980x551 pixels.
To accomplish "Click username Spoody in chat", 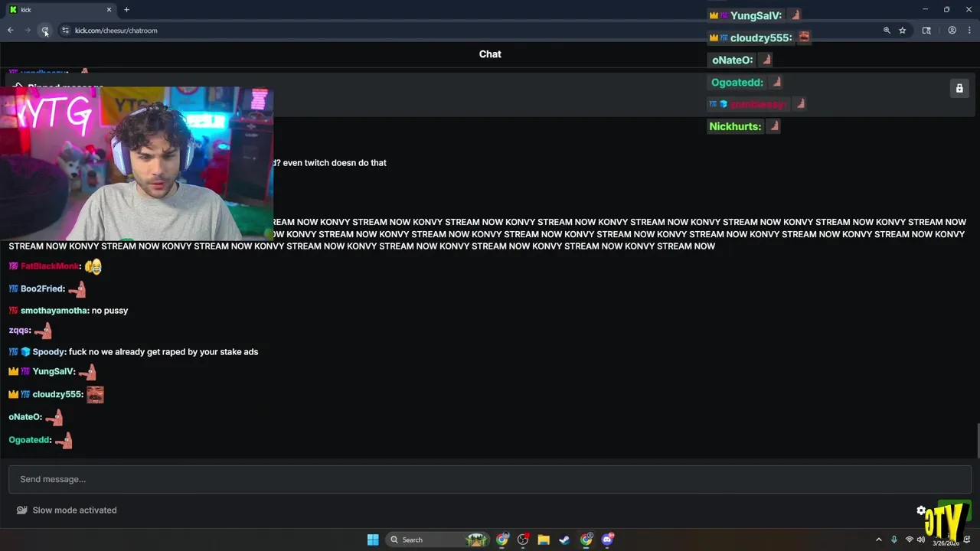I will tap(48, 352).
